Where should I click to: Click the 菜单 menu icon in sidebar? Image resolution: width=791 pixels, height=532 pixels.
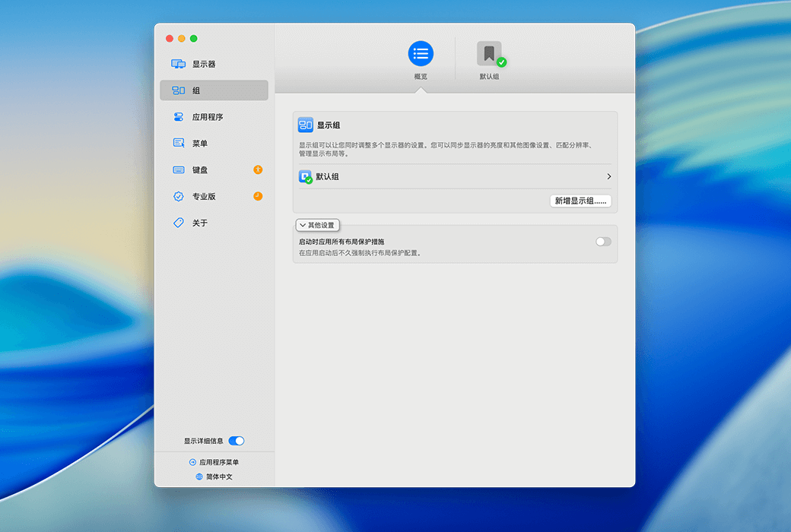pos(178,143)
